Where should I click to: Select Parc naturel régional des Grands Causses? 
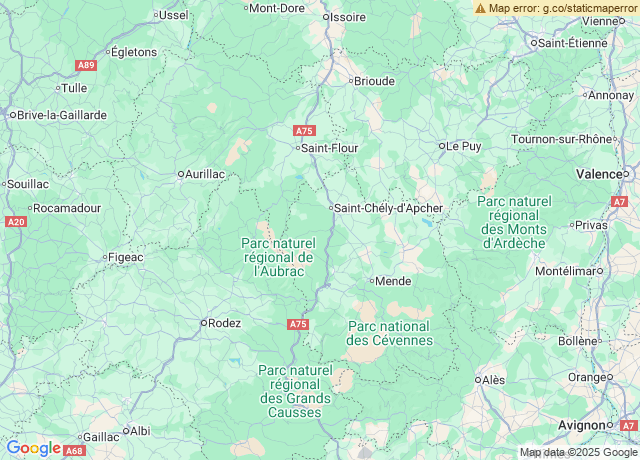point(296,391)
